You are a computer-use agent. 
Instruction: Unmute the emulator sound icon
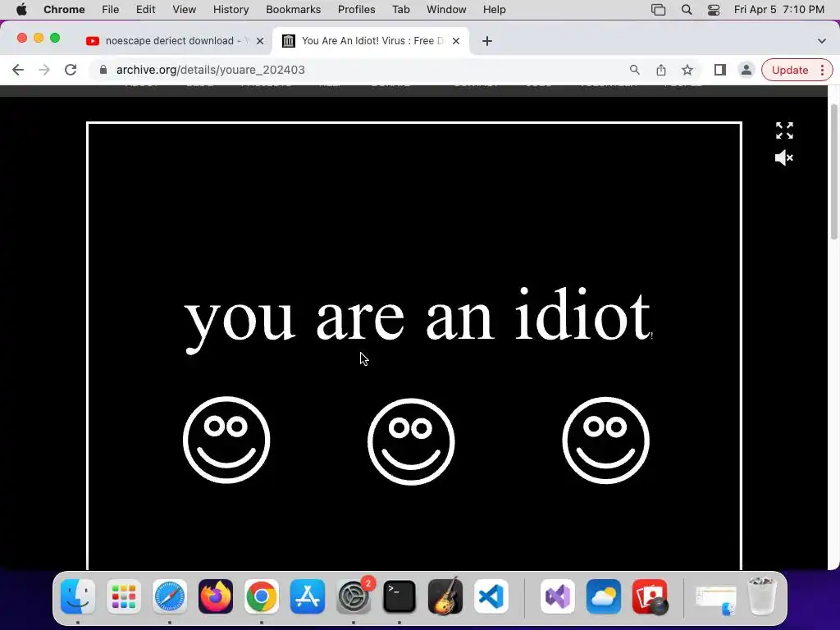[784, 157]
